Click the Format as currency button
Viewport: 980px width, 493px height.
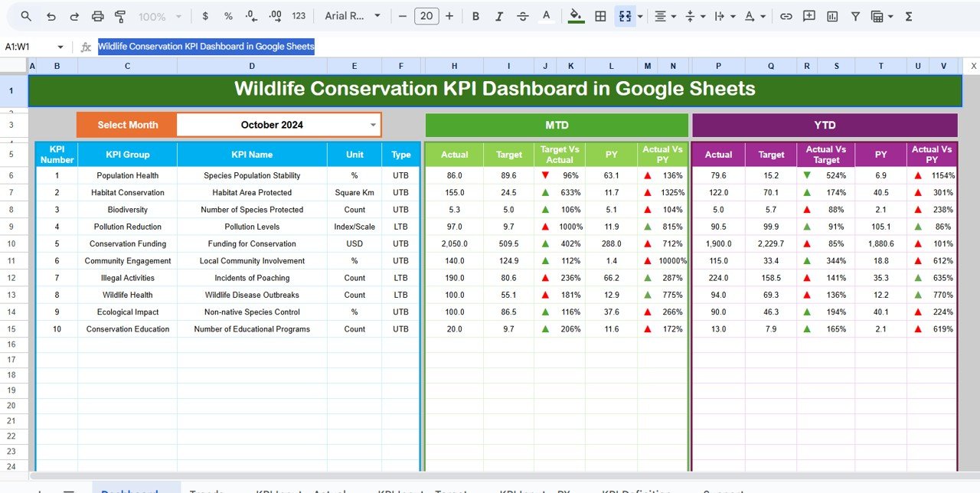pos(204,16)
